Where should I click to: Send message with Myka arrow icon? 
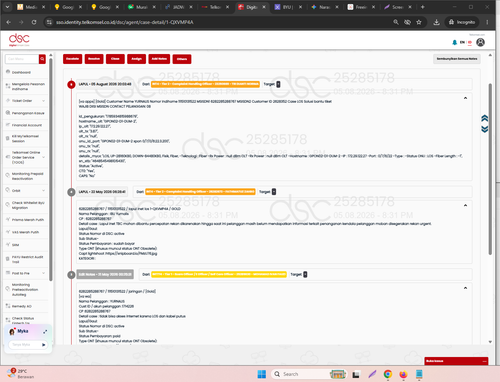pyautogui.click(x=43, y=345)
